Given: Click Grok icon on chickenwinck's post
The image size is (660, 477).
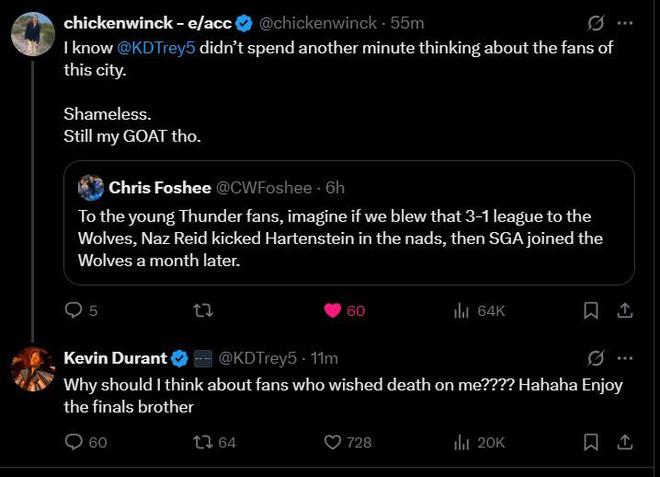Looking at the screenshot, I should coord(596,22).
